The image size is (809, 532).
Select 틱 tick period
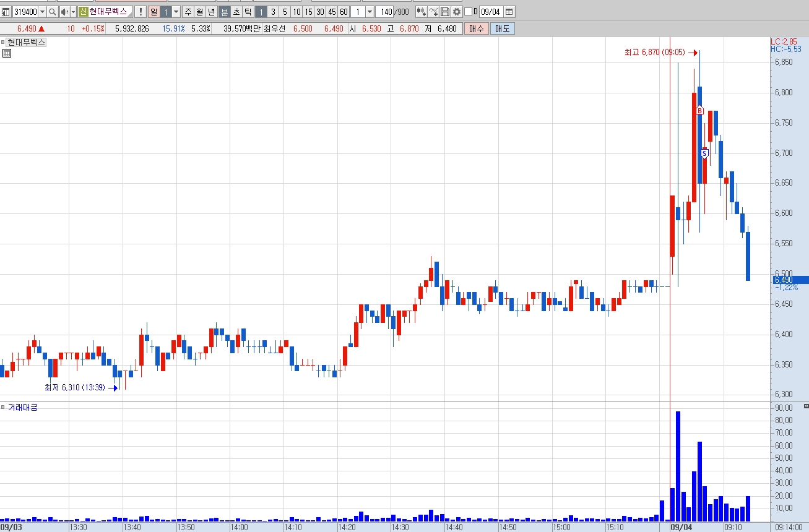point(248,12)
